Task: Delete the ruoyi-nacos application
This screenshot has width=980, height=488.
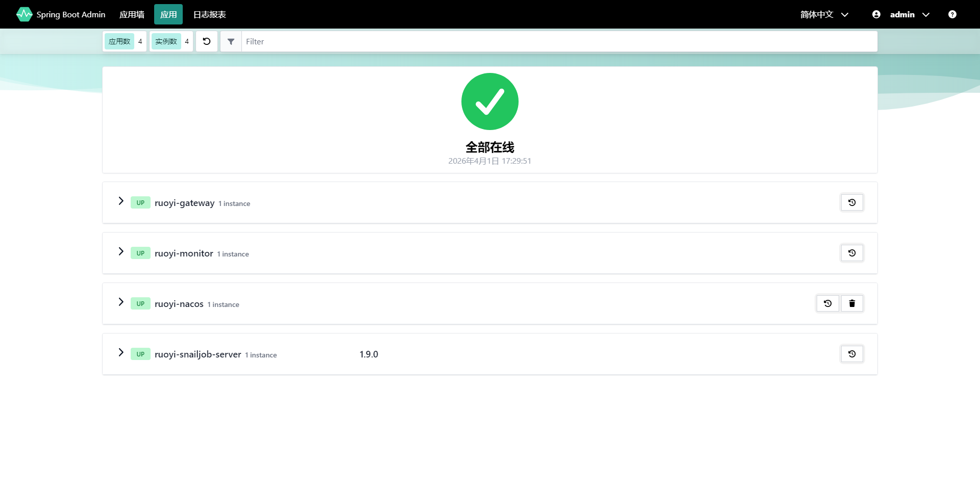Action: pyautogui.click(x=851, y=303)
